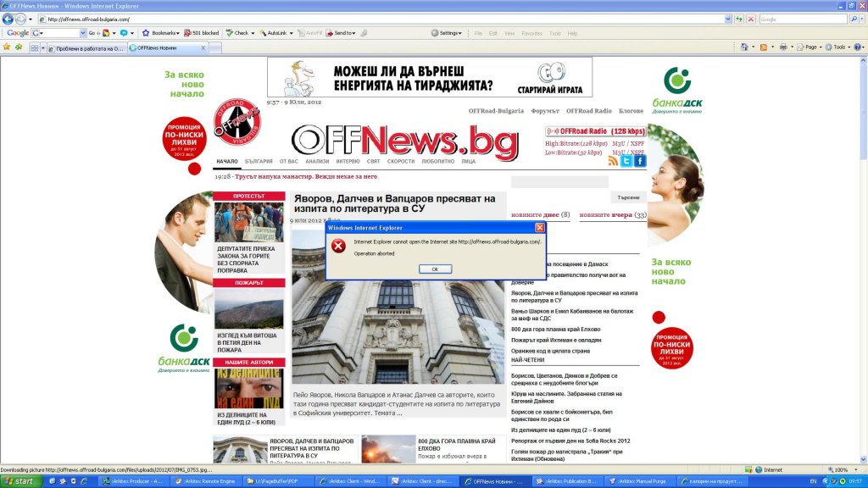The image size is (868, 488).
Task: Click the Quick Tabs grid icon
Action: point(34,48)
